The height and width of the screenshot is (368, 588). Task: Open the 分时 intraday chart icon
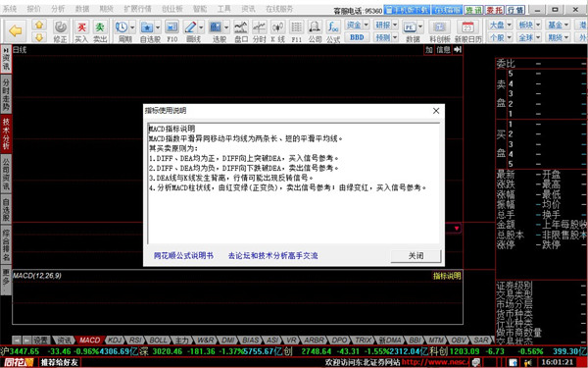point(259,27)
